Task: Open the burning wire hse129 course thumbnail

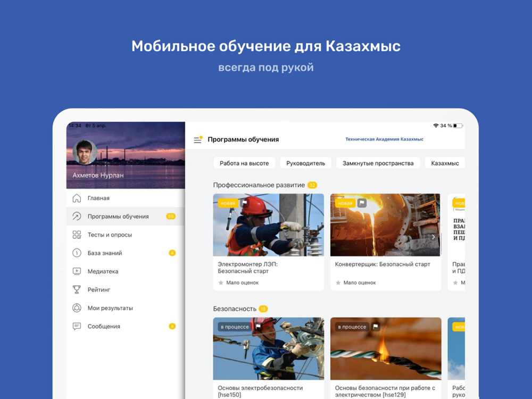Action: pos(386,349)
